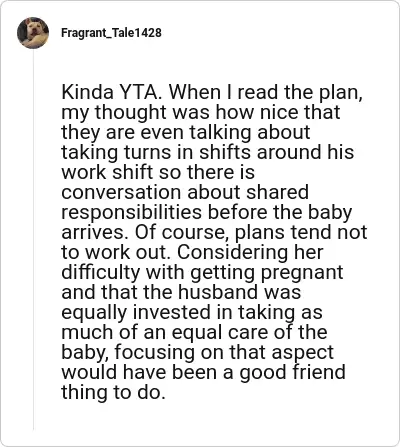Click the phrase 'Of course, plans tend not'

pyautogui.click(x=251, y=232)
